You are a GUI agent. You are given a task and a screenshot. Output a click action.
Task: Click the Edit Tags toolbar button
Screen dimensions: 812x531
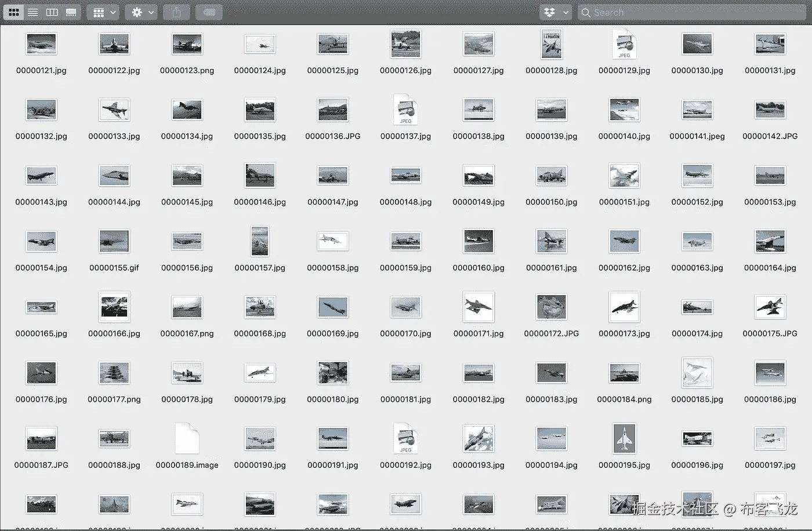[x=209, y=12]
